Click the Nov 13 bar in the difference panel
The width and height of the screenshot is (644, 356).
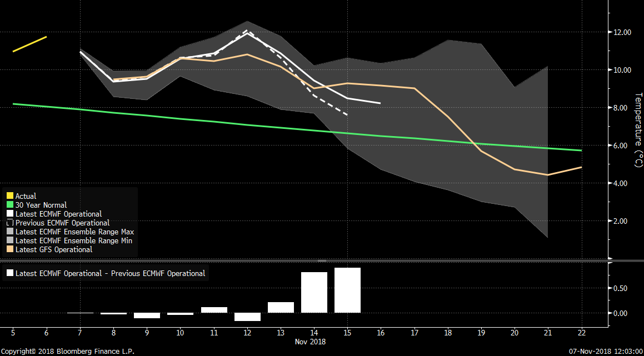point(281,308)
